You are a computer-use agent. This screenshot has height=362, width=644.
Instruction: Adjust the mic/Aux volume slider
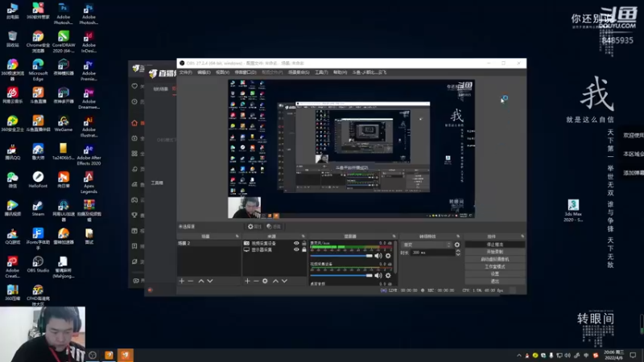341,256
